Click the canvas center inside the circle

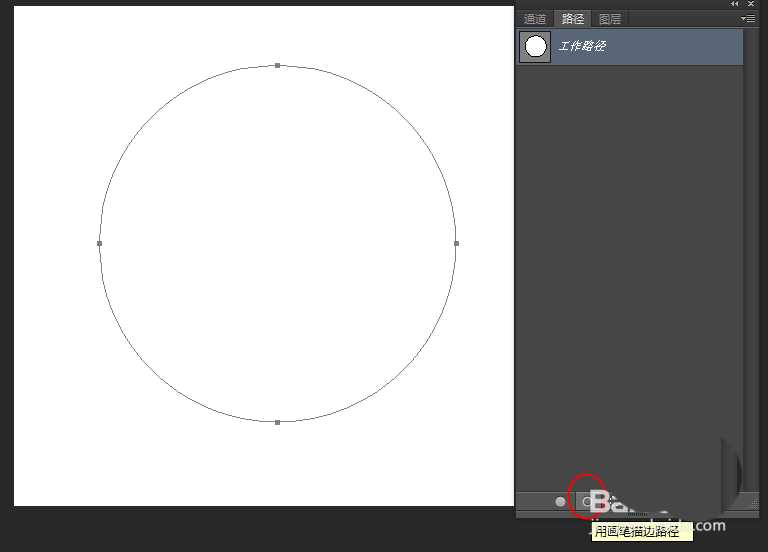pyautogui.click(x=278, y=243)
